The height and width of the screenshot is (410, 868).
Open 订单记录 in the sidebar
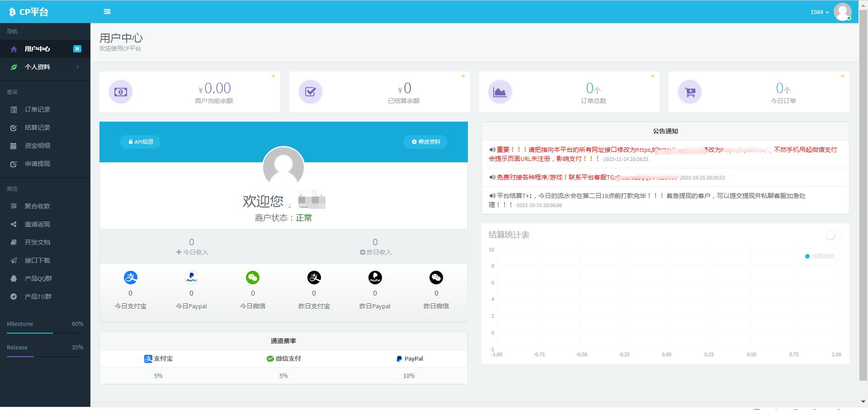37,109
